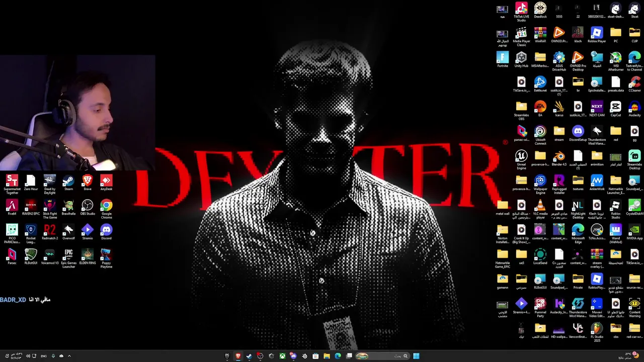Viewport: 644px width, 362px height.
Task: Select the ASUS DriverHub icon
Action: pyautogui.click(x=559, y=61)
